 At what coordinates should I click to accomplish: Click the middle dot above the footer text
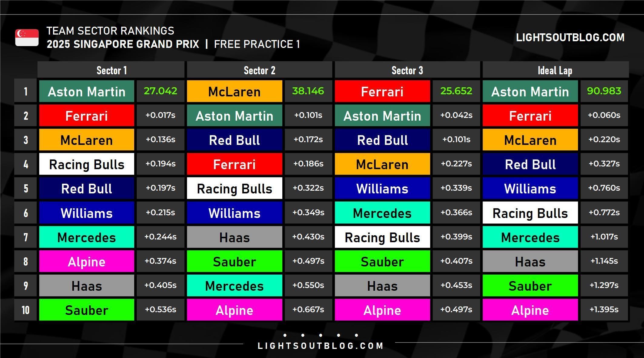click(x=321, y=335)
